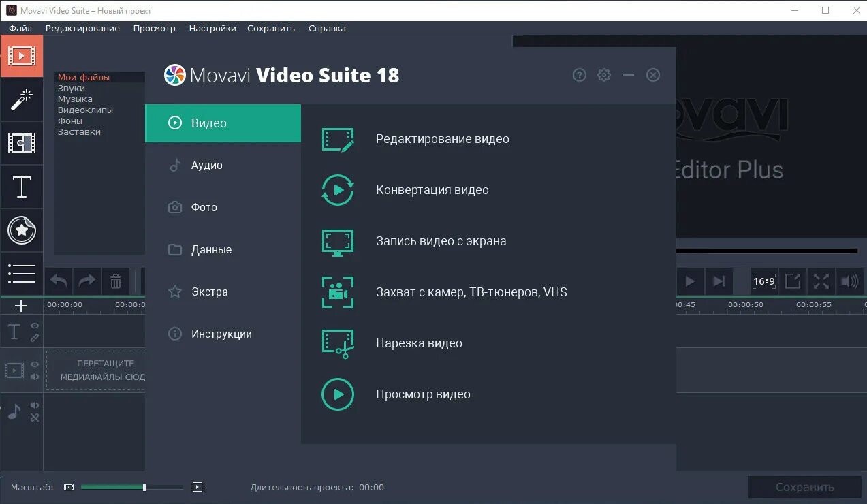Select Мои файлы in media list
This screenshot has width=867, height=504.
(x=84, y=78)
